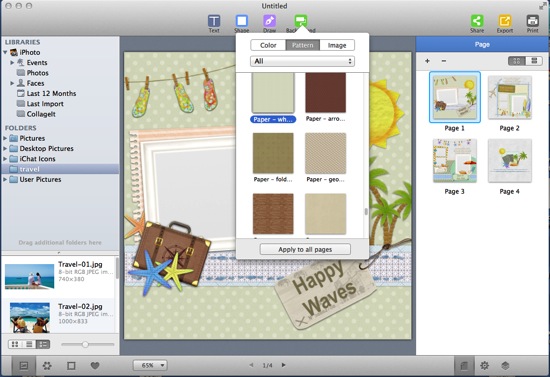Open settings gear in bottom bar
Screen dimensions: 550x377
click(484, 366)
